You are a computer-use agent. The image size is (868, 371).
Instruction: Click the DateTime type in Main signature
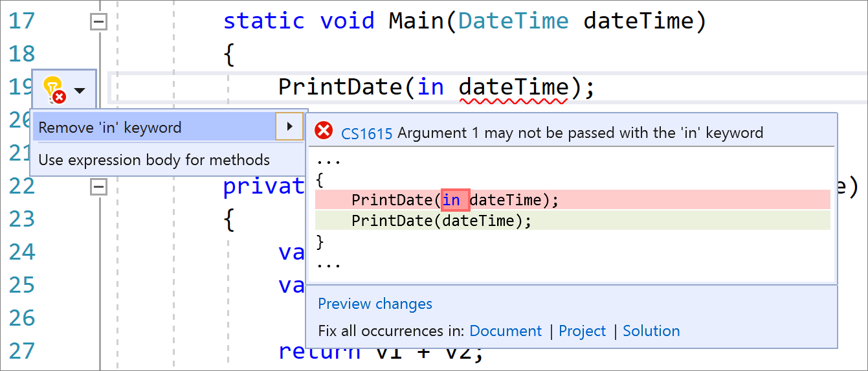(x=513, y=21)
